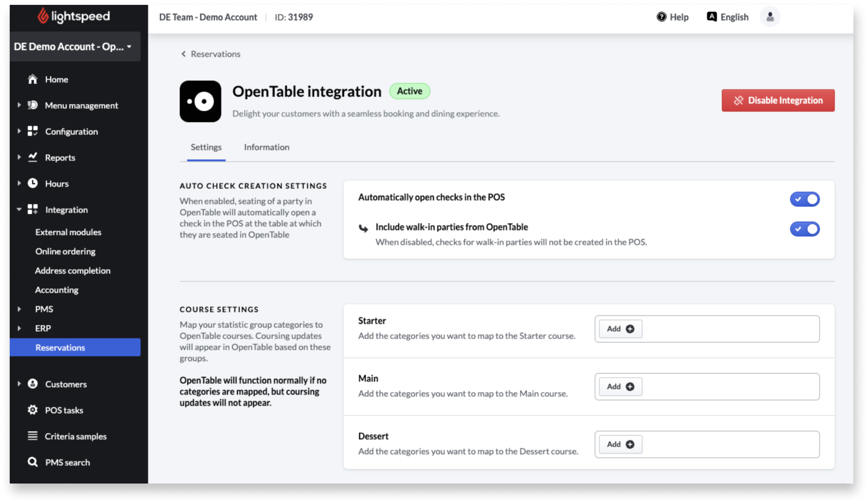
Task: Expand the Customers section arrow
Action: (x=19, y=384)
